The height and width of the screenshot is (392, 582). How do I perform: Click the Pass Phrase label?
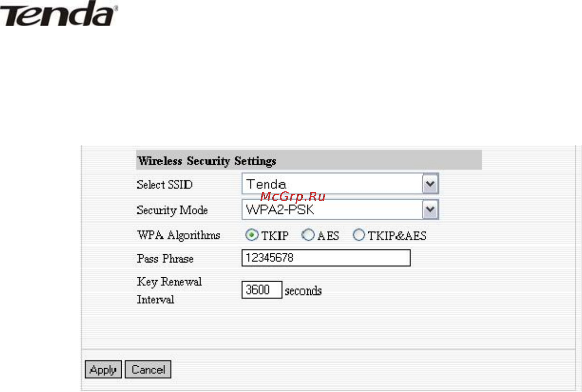[x=165, y=259]
